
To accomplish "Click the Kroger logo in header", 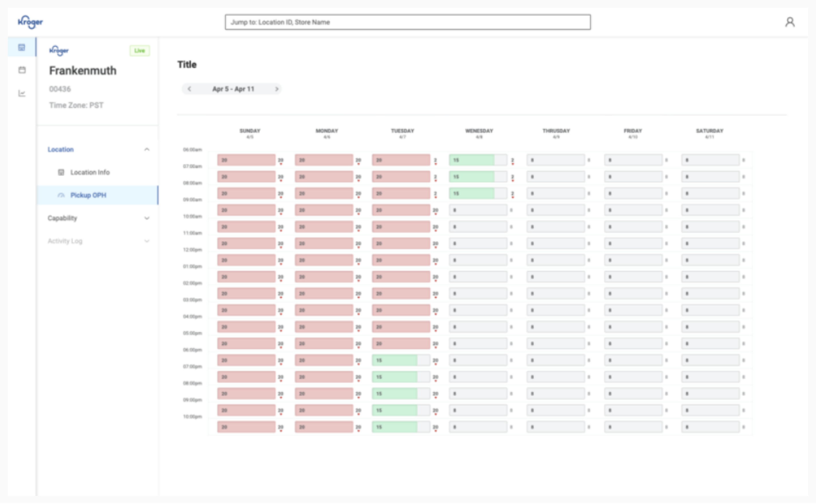I will pos(30,22).
